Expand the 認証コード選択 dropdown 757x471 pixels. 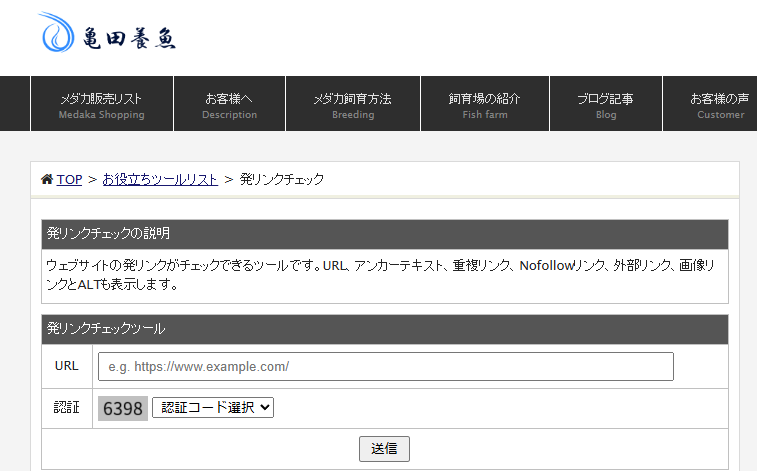pos(212,408)
